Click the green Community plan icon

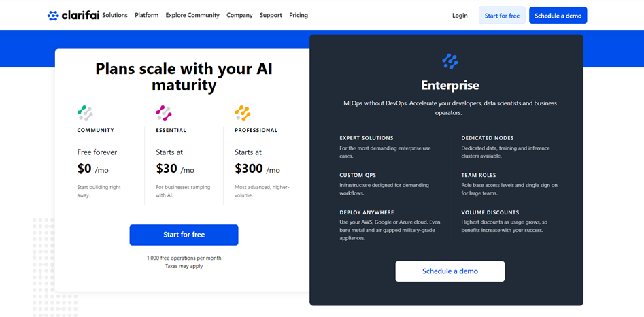pyautogui.click(x=85, y=113)
